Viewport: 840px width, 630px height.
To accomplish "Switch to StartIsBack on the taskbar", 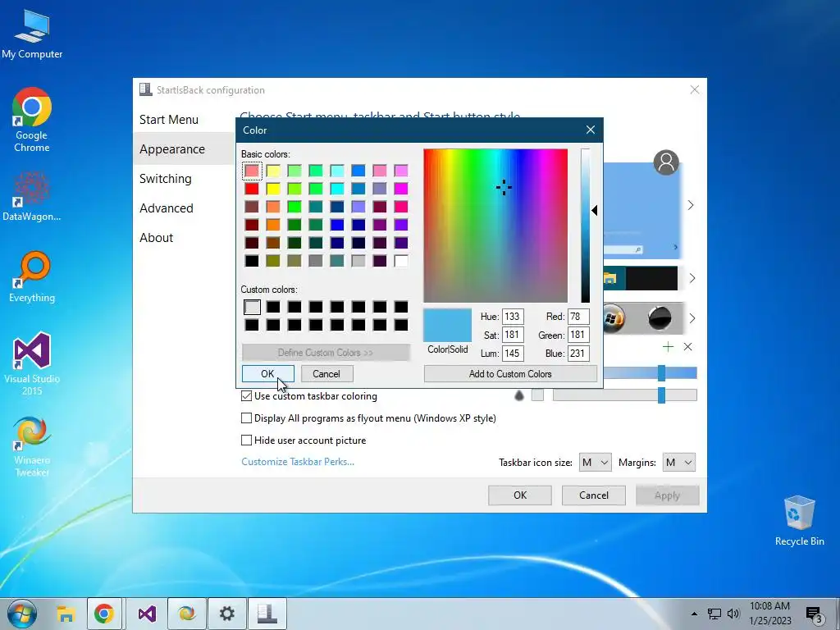I will (x=267, y=614).
